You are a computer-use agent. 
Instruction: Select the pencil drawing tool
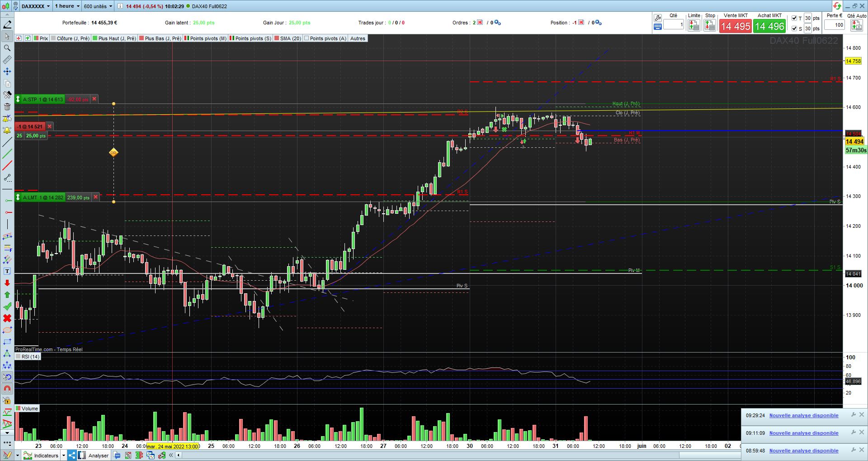pos(7,24)
